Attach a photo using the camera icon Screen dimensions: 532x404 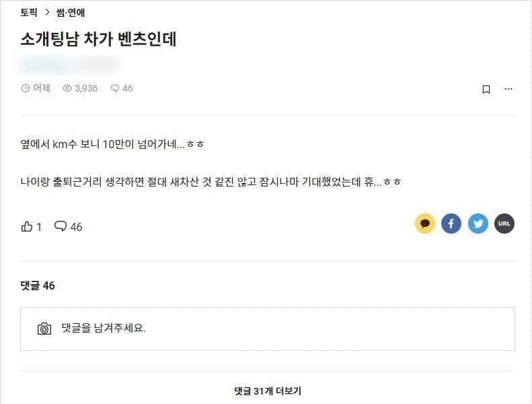point(44,329)
